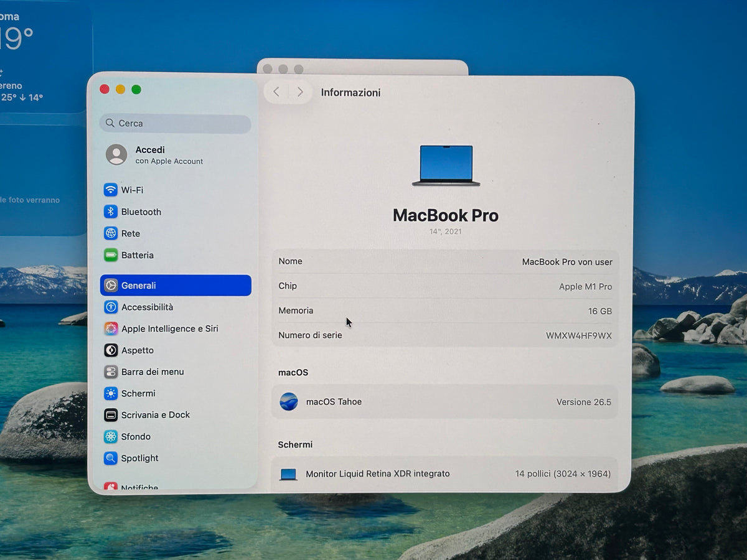747x560 pixels.
Task: Select the Scrivania e Dock label
Action: (156, 415)
